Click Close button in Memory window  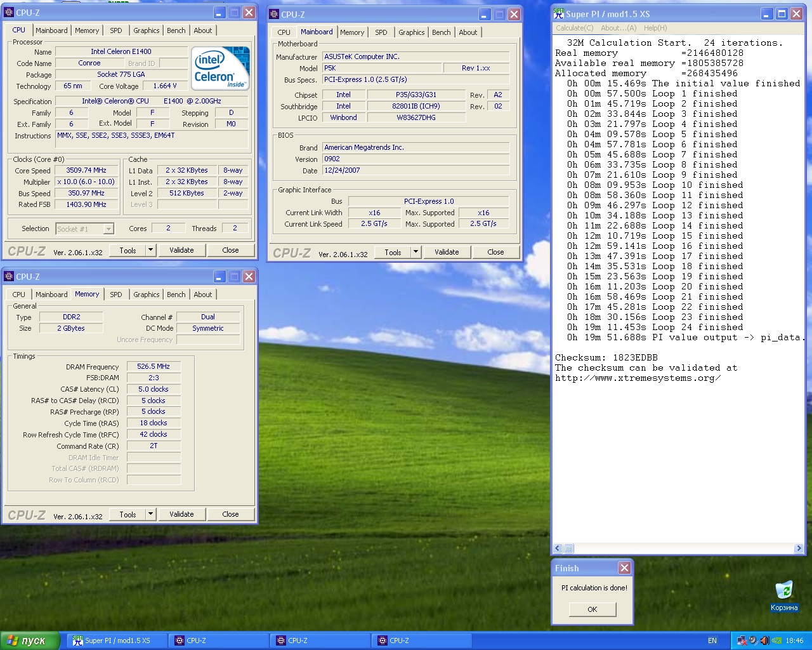click(x=230, y=514)
